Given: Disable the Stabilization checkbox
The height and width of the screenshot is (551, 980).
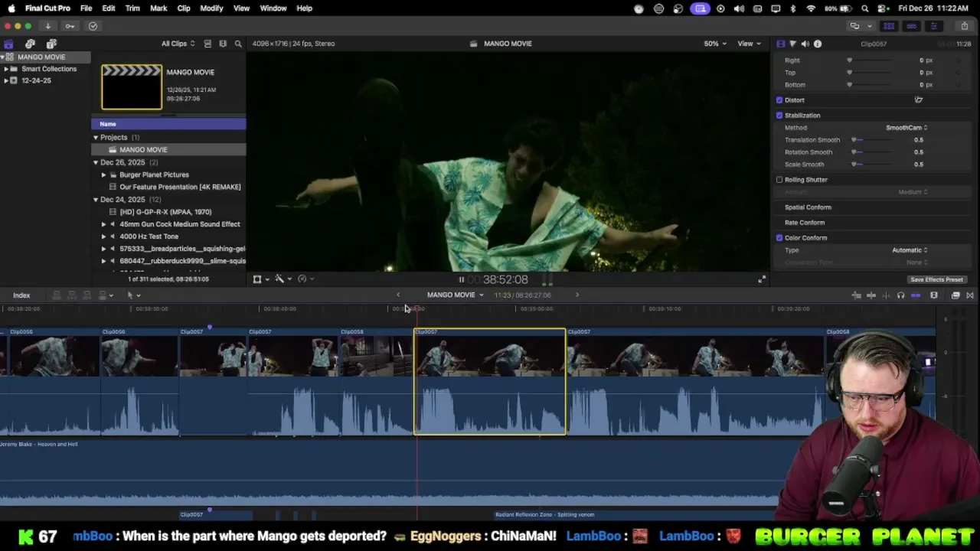Looking at the screenshot, I should pos(779,116).
